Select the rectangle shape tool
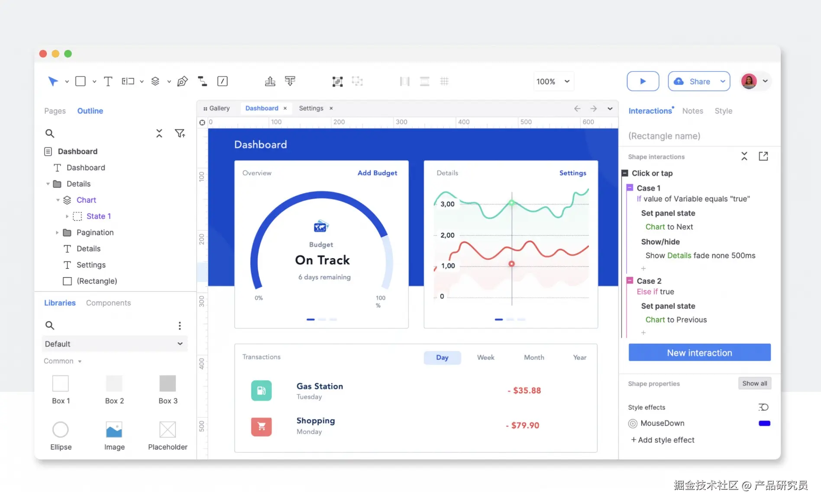The image size is (821, 504). coord(80,81)
